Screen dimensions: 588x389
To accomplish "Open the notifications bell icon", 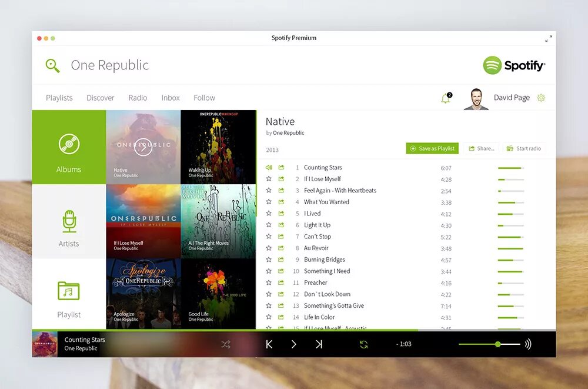I will pos(446,98).
